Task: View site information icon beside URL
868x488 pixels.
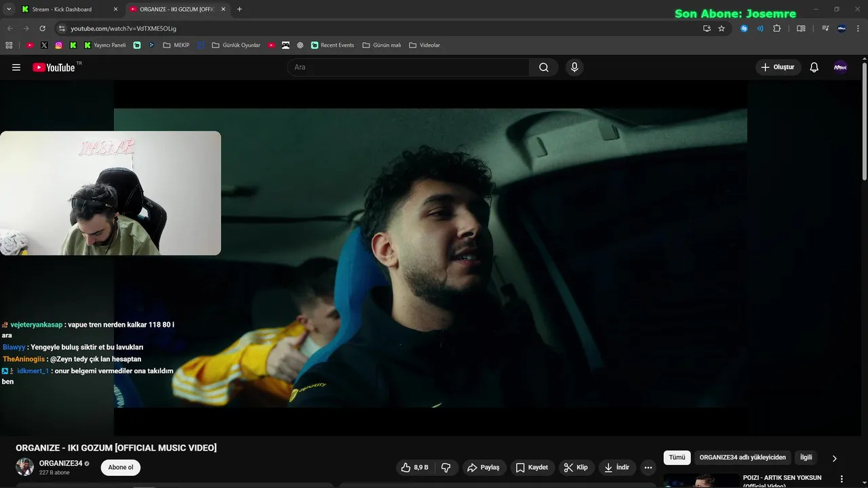Action: (x=62, y=28)
